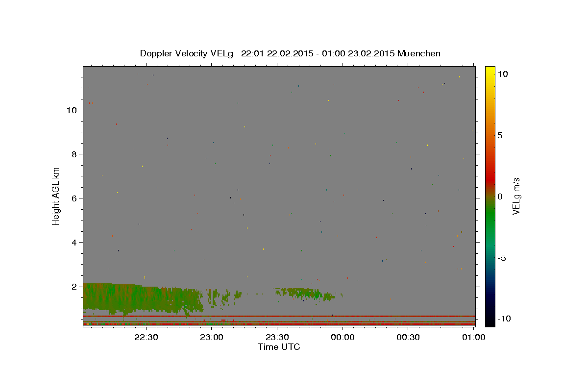The height and width of the screenshot is (392, 588).
Task: Click the 23:30 time tick label
Action: [x=277, y=337]
